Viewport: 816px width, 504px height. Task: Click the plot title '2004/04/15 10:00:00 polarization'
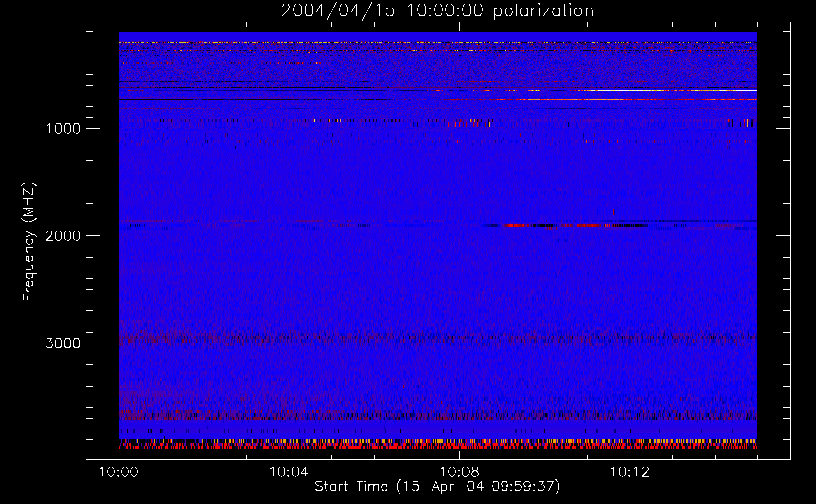pos(437,10)
